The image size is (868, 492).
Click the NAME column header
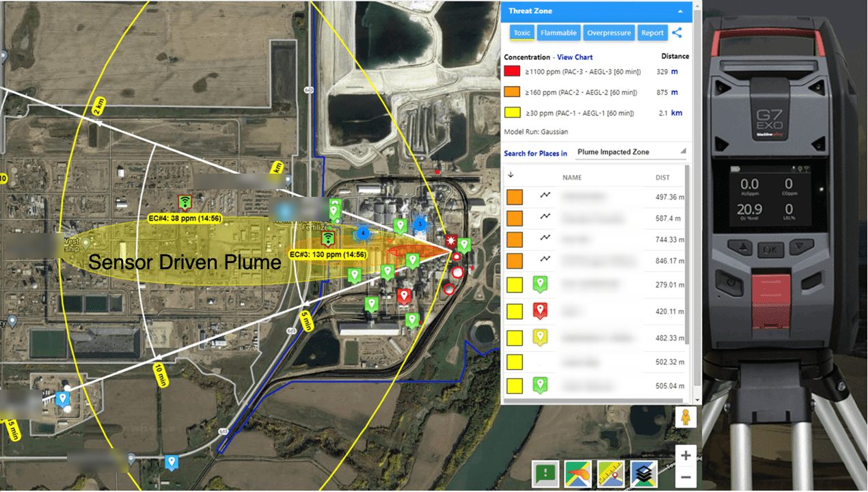572,178
